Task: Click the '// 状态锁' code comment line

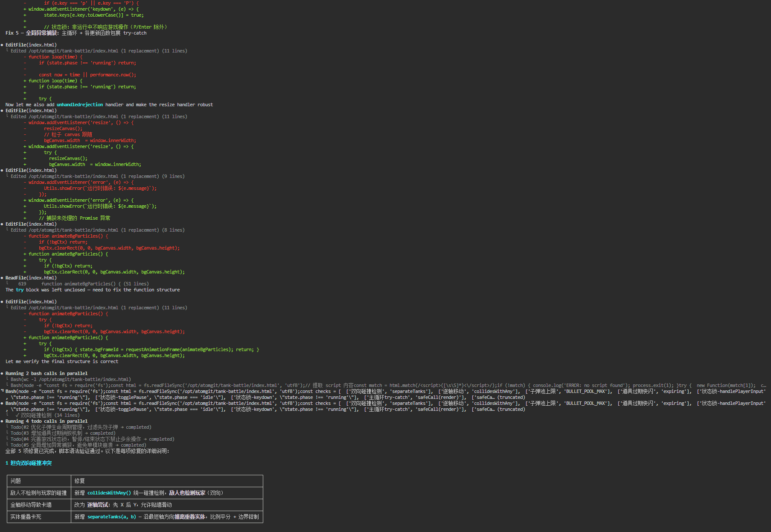Action: (105, 27)
